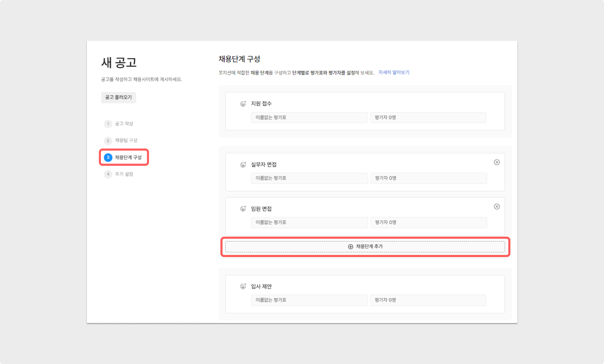Open 실무자 면접 evaluation form field
604x364 pixels.
(309, 178)
